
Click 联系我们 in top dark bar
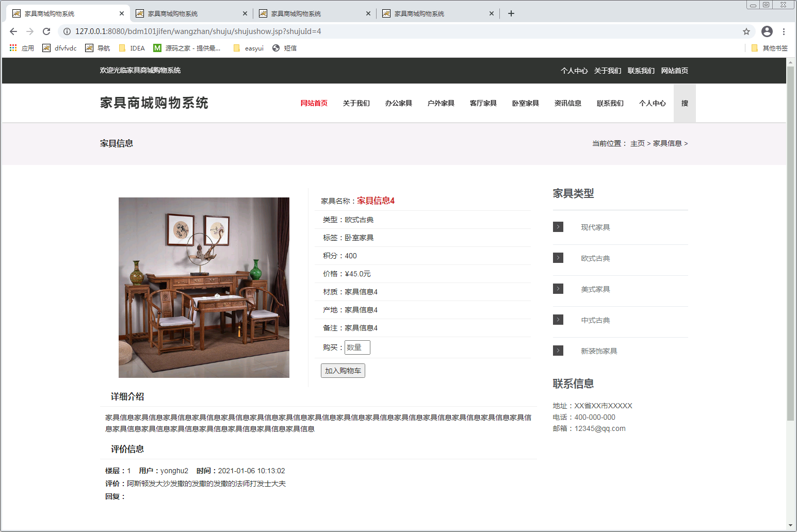[641, 71]
